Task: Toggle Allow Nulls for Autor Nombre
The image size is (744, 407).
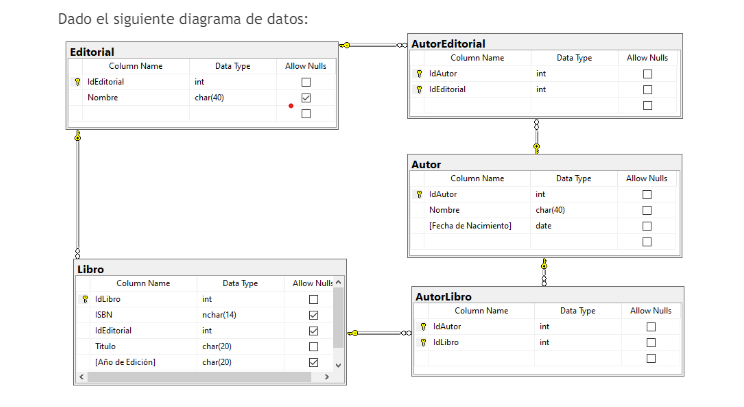Action: [x=647, y=211]
